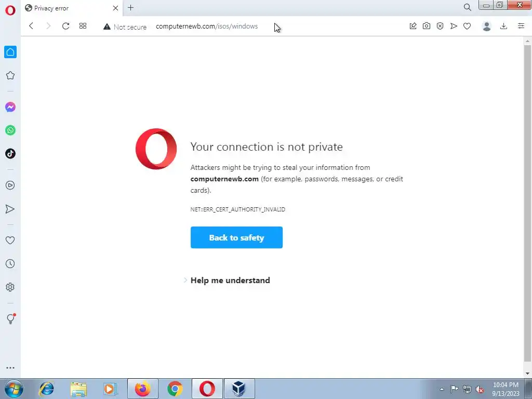Take a snapshot with camera icon

tap(427, 26)
